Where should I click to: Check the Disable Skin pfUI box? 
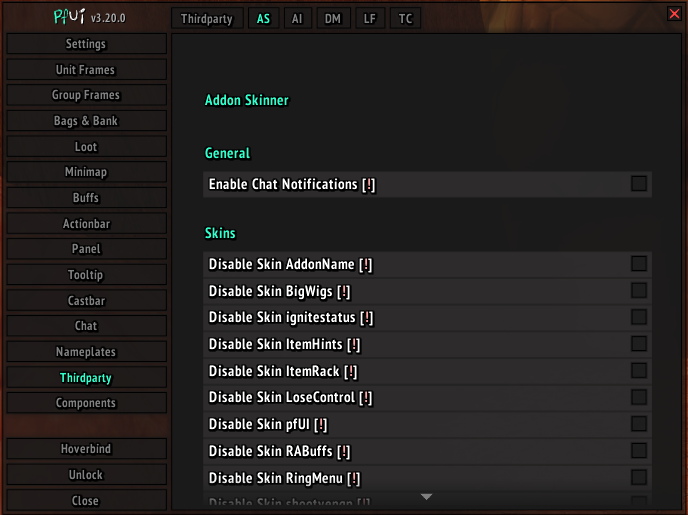pyautogui.click(x=639, y=424)
